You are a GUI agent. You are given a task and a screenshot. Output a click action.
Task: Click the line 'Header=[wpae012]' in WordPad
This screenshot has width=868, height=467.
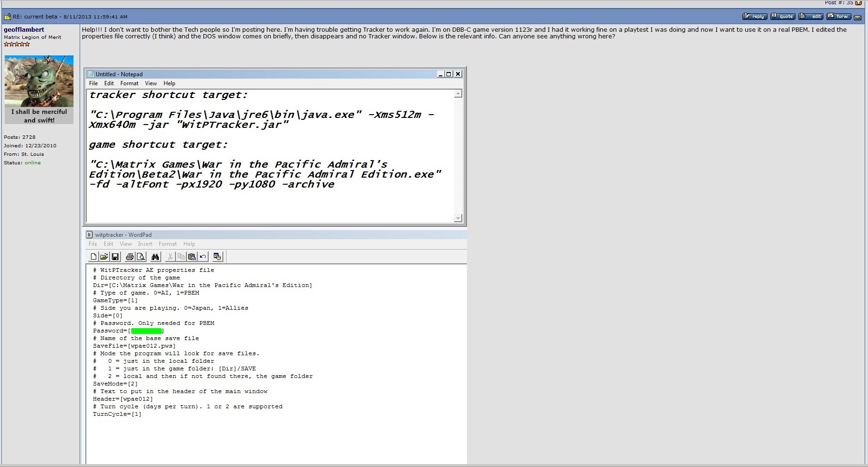tap(123, 399)
